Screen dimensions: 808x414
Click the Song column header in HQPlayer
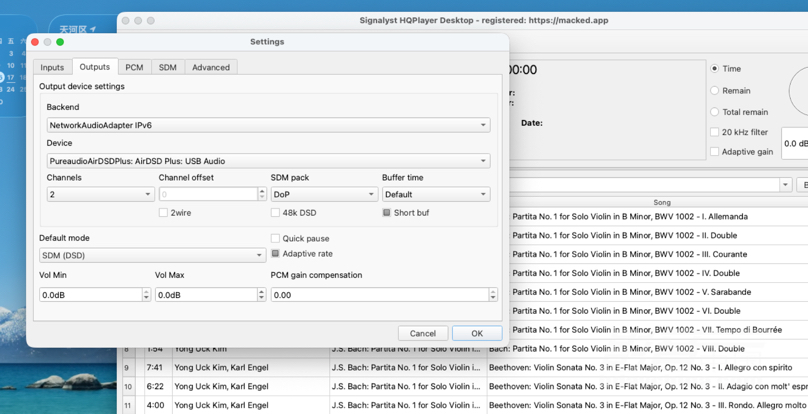pos(662,203)
